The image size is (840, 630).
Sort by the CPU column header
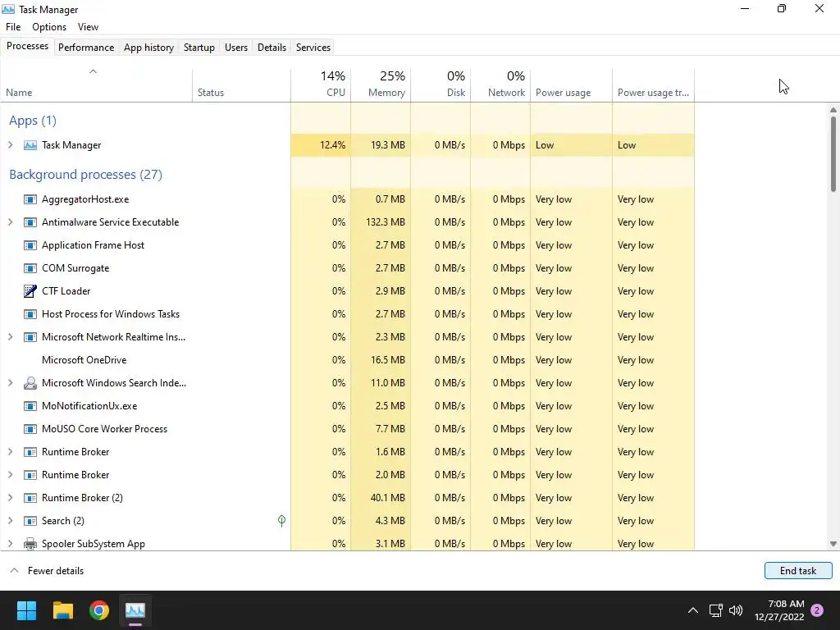pos(321,85)
